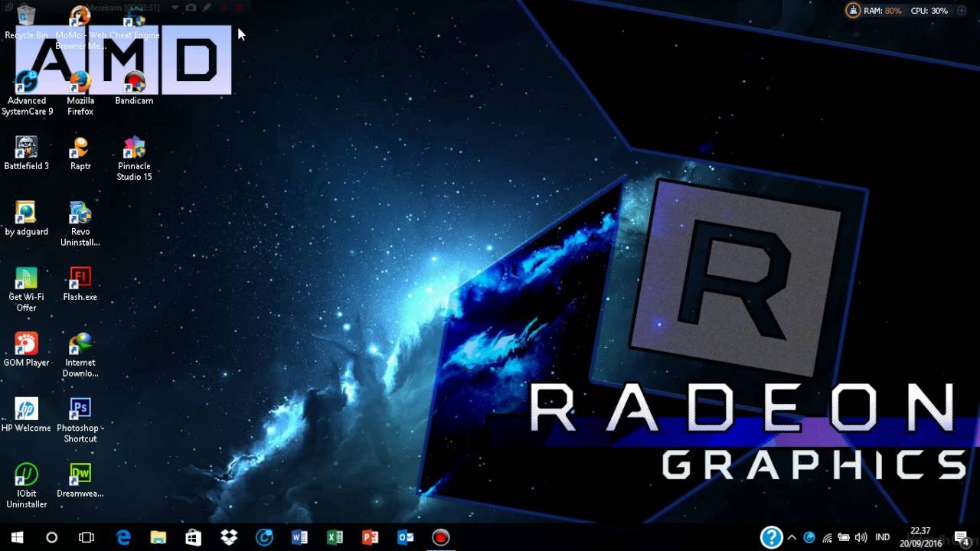Viewport: 980px width, 551px height.
Task: Open Revo Uninstaller desktop shortcut
Action: point(80,224)
